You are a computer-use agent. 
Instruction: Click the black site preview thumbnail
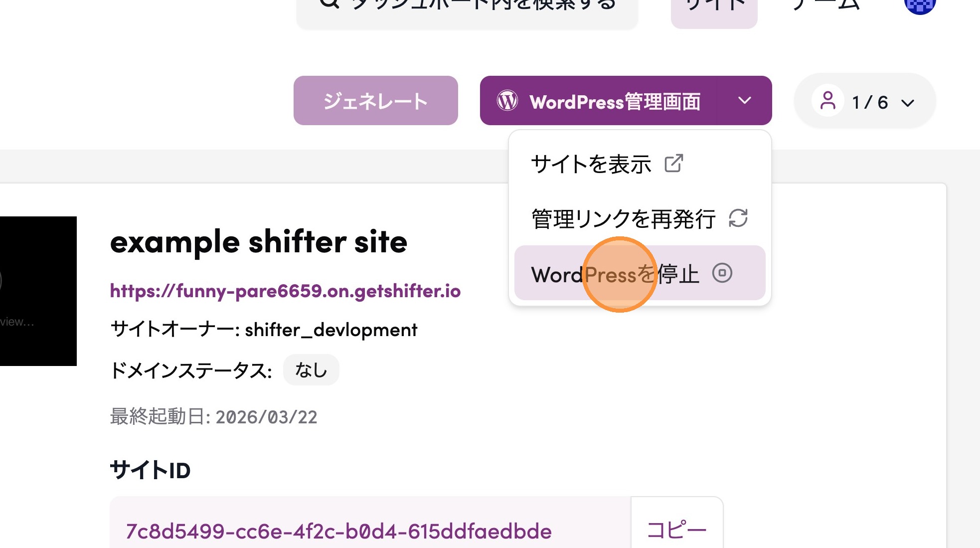(x=38, y=291)
